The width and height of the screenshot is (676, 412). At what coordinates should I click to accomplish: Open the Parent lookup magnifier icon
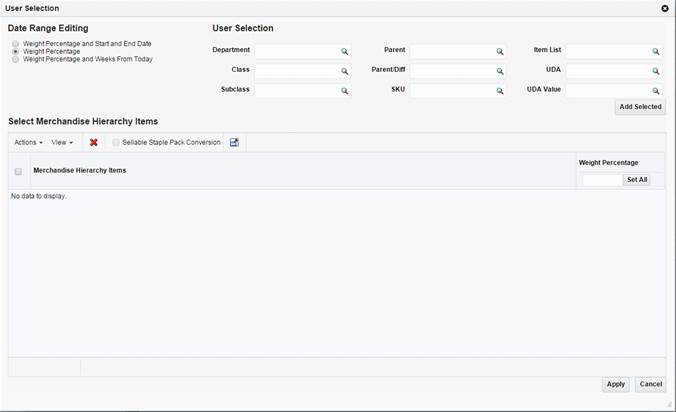[x=500, y=52]
